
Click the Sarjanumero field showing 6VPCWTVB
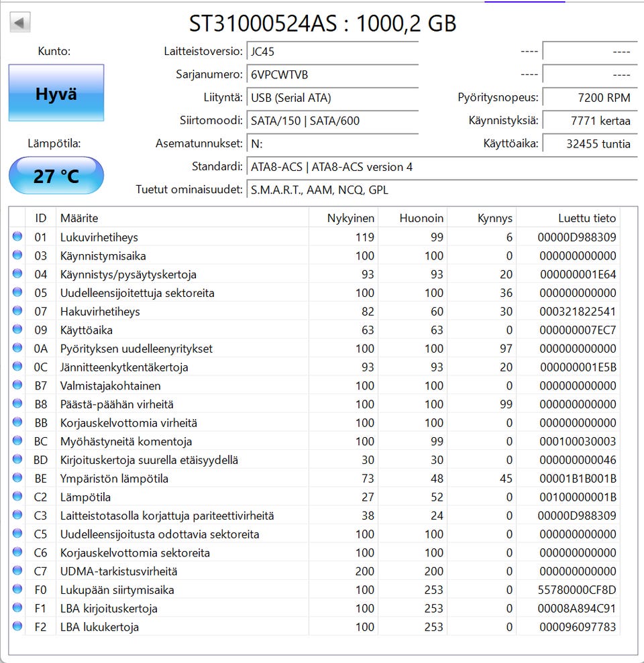[x=332, y=75]
